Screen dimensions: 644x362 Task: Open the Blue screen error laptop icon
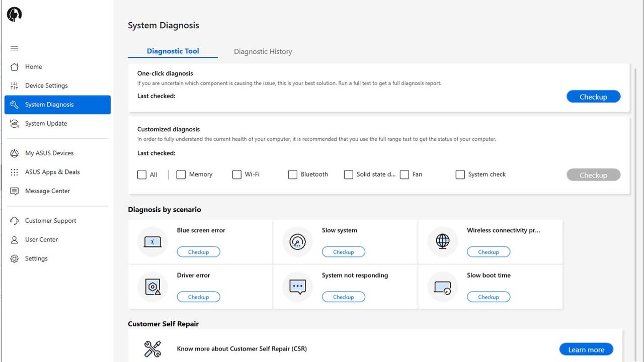pos(152,242)
